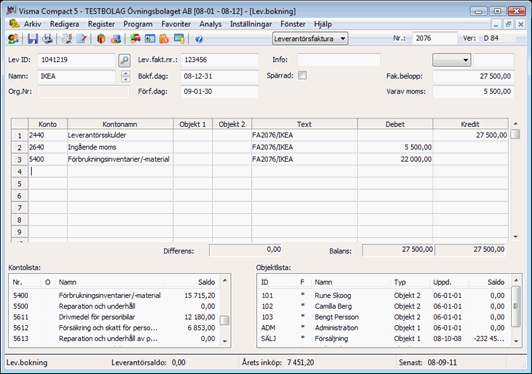The width and height of the screenshot is (532, 374).
Task: Click the stepper arrows next to Namn
Action: click(126, 76)
